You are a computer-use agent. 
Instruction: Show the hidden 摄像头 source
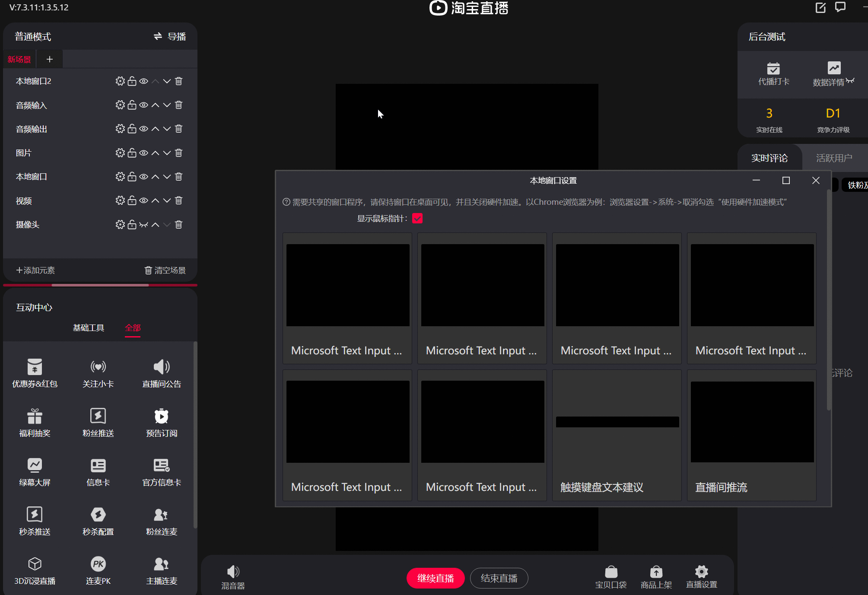pos(143,224)
